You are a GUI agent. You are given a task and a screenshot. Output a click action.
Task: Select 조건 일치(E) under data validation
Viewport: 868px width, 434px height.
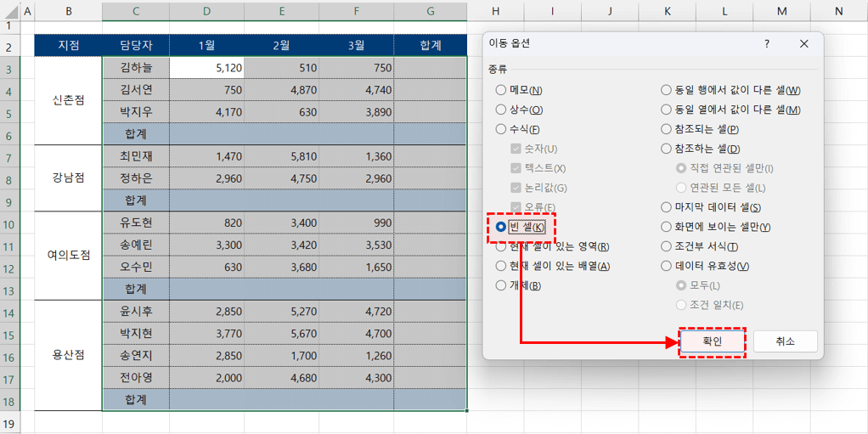tap(709, 305)
